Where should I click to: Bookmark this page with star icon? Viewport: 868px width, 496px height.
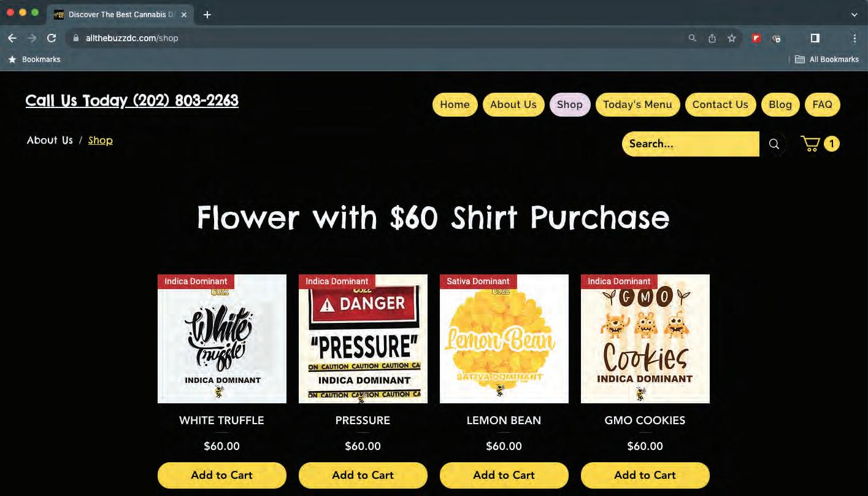732,38
